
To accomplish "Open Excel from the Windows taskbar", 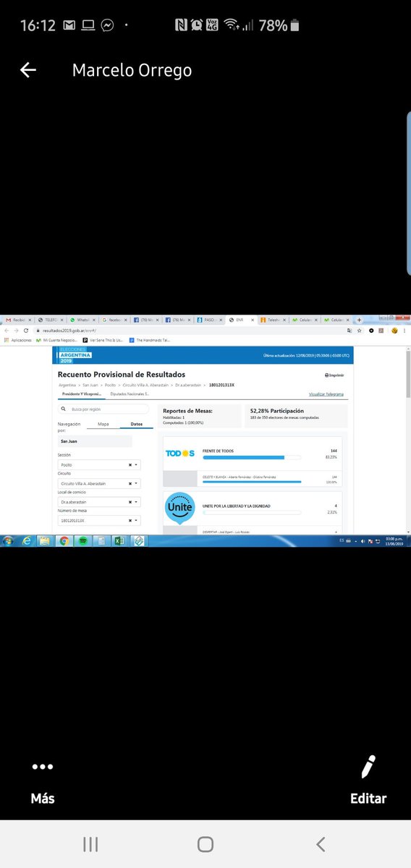I will 120,540.
